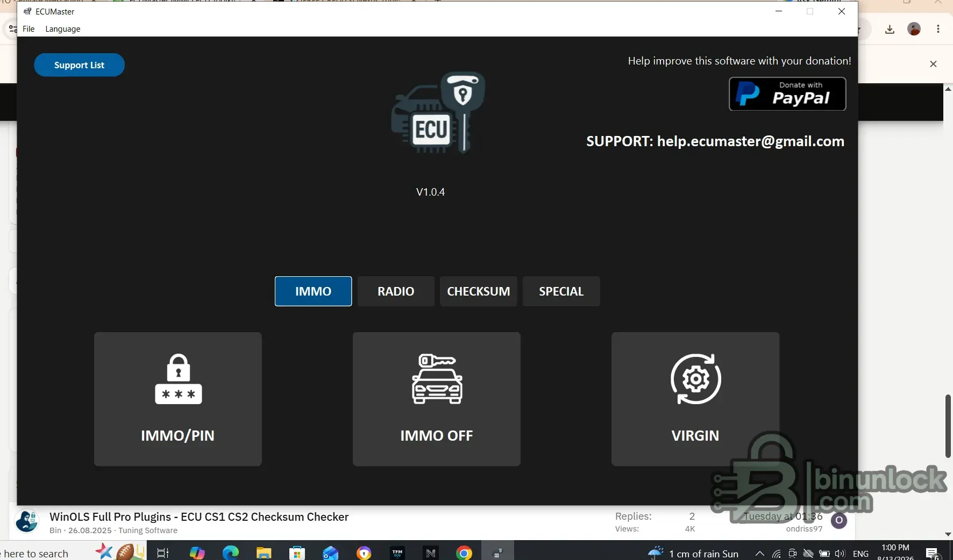Open the Wi-Fi network tray icon
The height and width of the screenshot is (560, 953).
(x=777, y=554)
